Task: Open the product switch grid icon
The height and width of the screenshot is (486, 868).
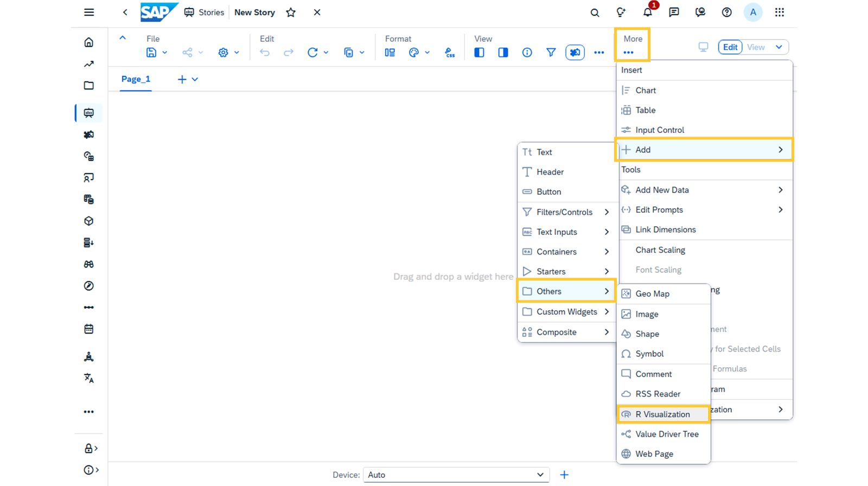Action: tap(779, 12)
